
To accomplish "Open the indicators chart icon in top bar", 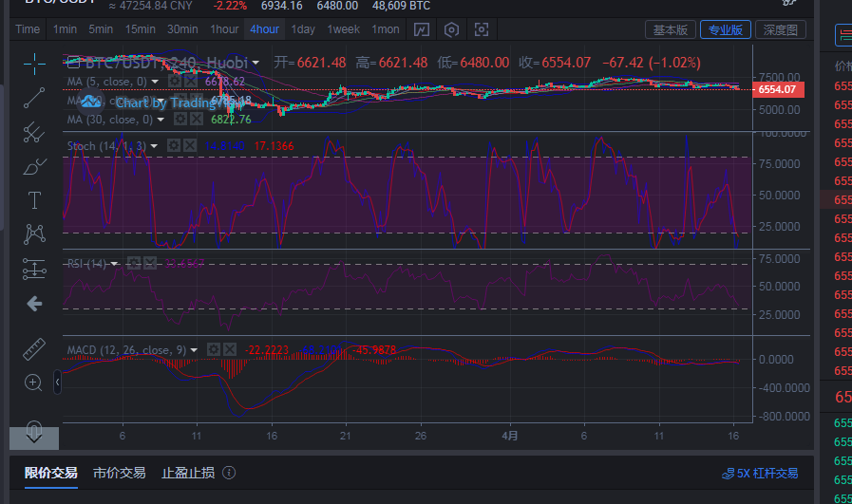I will tap(422, 29).
